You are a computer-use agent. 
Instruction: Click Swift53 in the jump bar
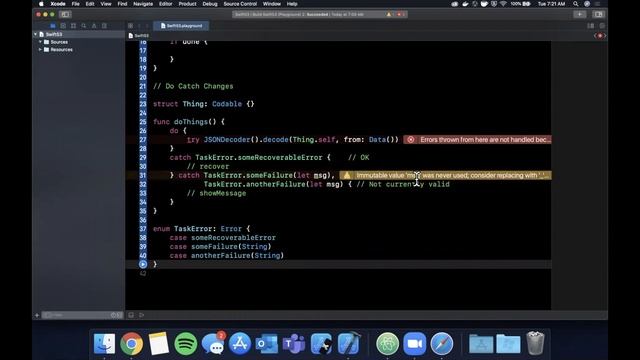tap(139, 36)
